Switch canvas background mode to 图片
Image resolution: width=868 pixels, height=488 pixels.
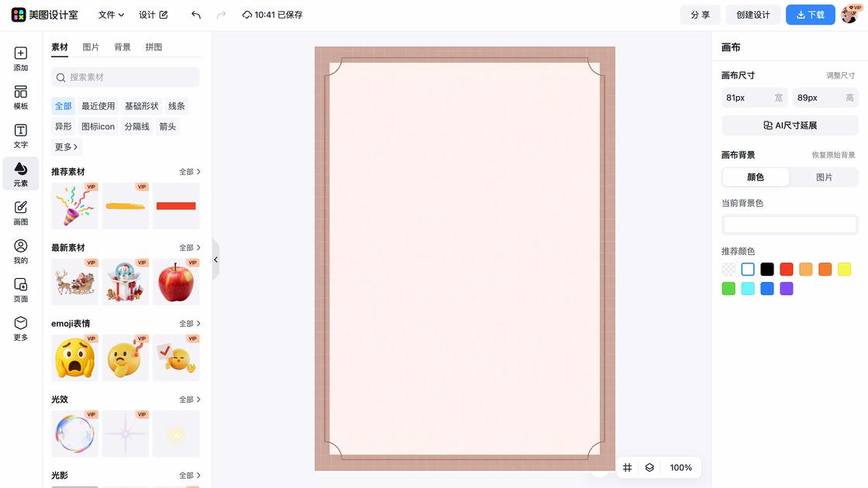tap(824, 177)
